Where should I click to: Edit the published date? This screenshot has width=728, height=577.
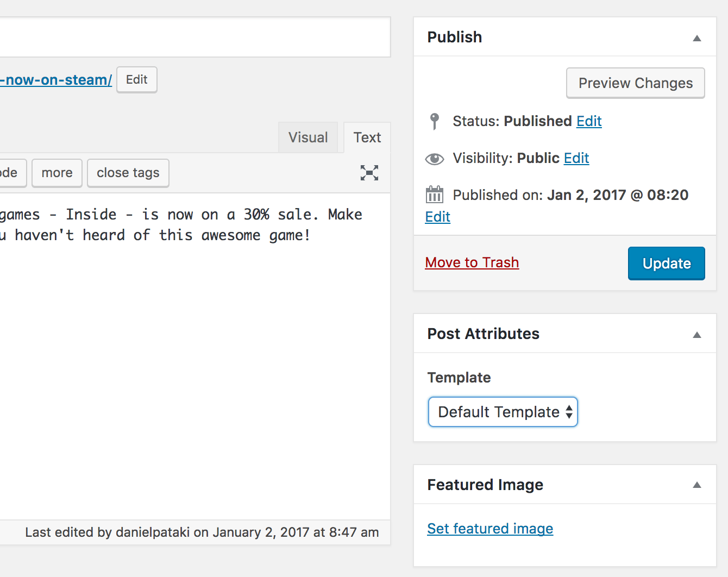click(437, 217)
